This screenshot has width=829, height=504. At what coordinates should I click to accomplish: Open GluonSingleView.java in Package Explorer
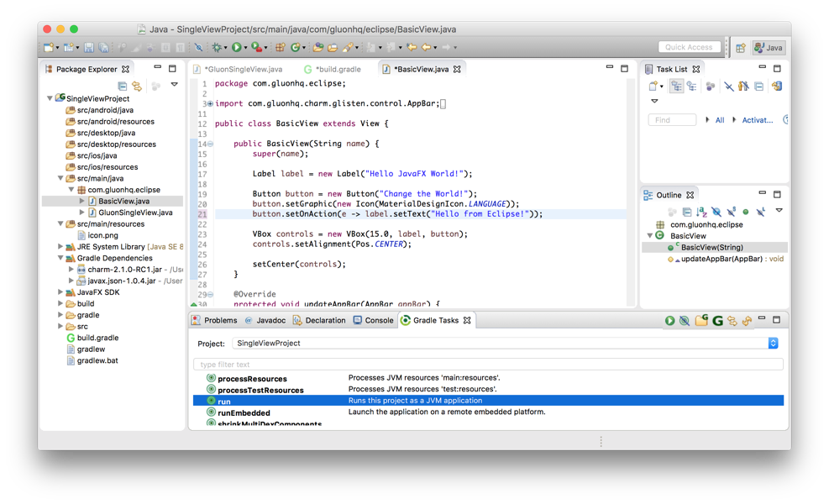[135, 213]
